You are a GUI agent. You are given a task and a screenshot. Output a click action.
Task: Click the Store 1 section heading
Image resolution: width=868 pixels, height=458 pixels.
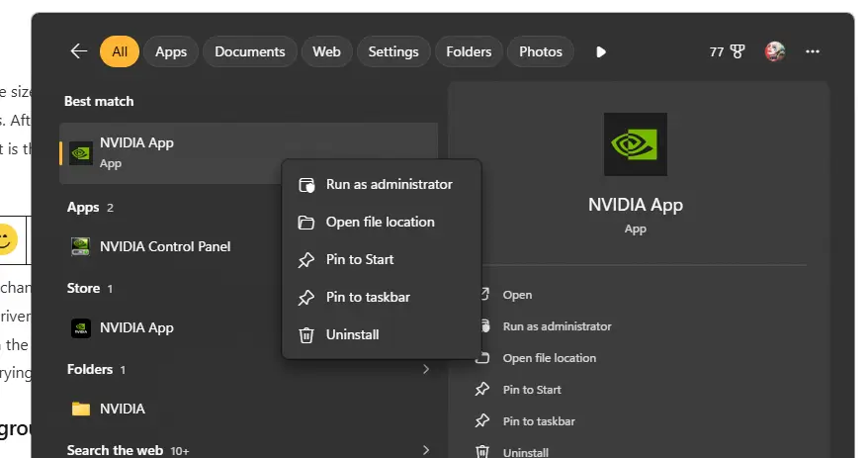click(90, 289)
